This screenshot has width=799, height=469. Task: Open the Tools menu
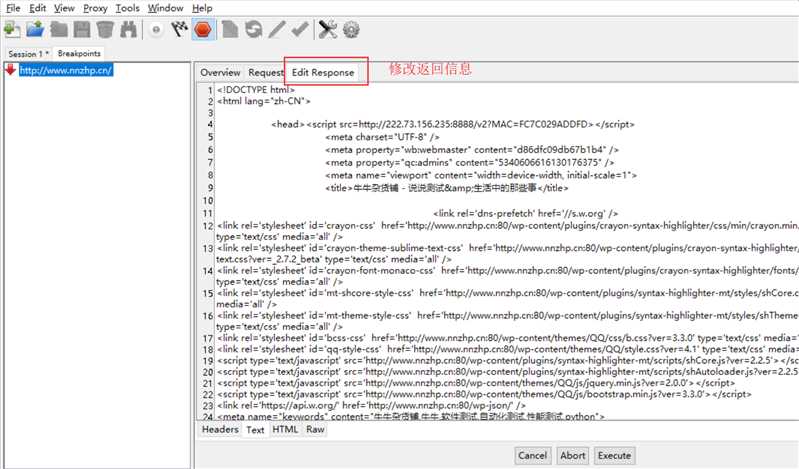(127, 8)
